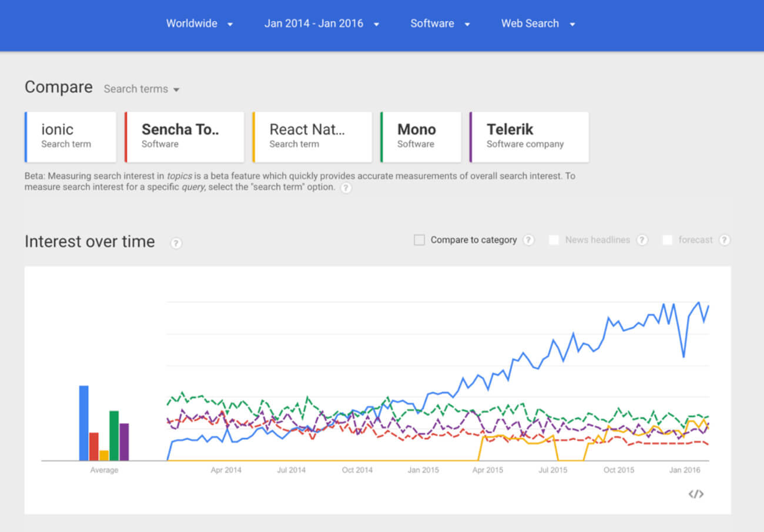The height and width of the screenshot is (532, 764).
Task: Click the Interest over time heading
Action: coord(90,242)
